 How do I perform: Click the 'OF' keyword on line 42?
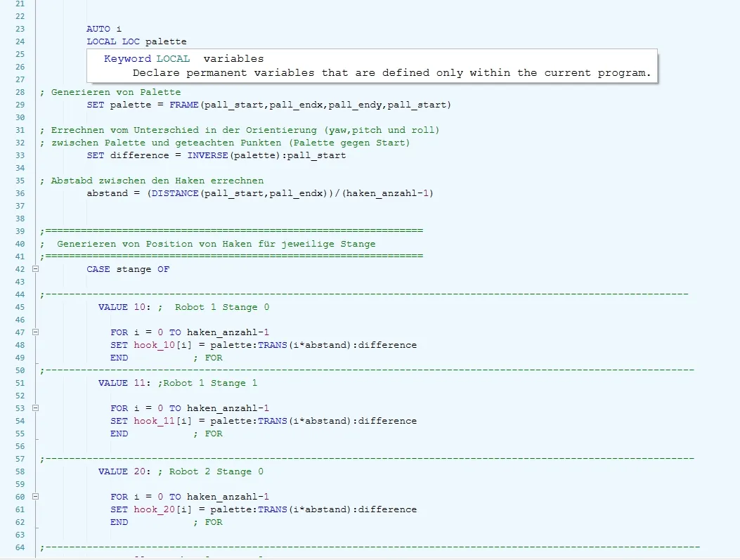pos(163,269)
